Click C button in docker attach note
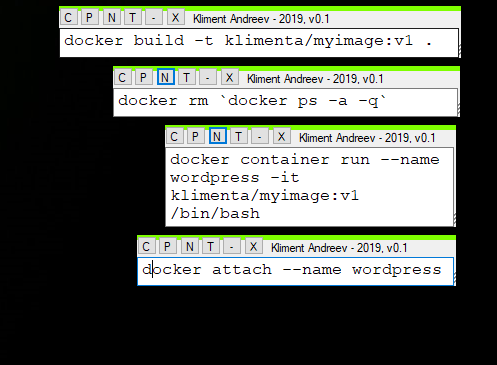This screenshot has width=497, height=365. [146, 246]
